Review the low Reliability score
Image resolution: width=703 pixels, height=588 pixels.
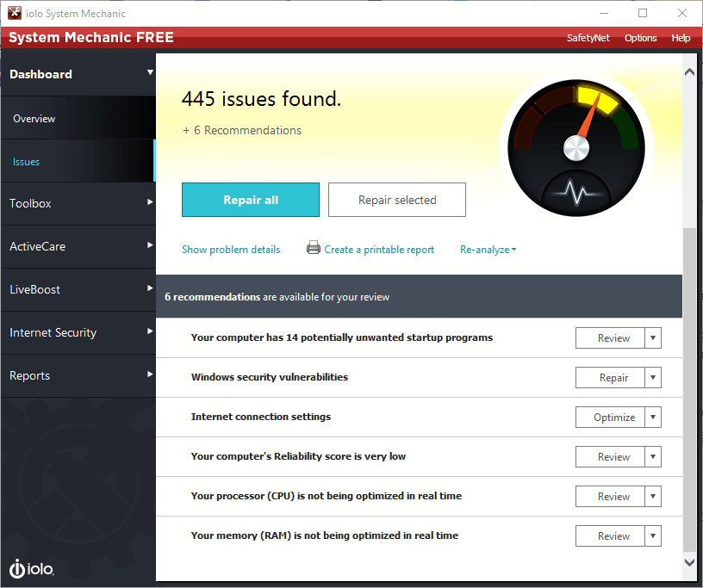pos(610,456)
